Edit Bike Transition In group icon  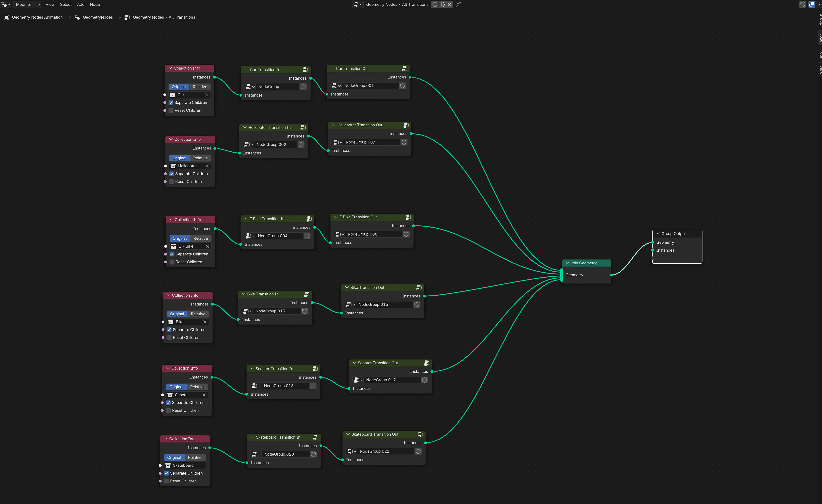pos(307,294)
